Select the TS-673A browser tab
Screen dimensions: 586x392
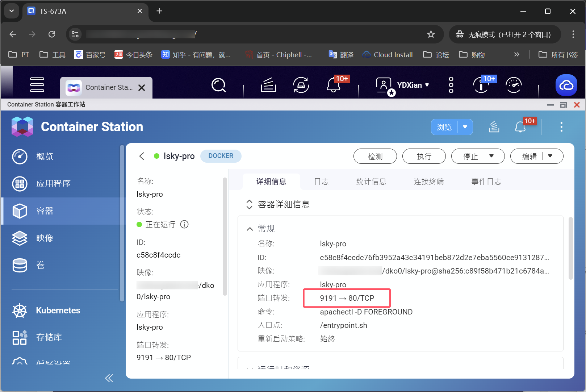(x=85, y=11)
